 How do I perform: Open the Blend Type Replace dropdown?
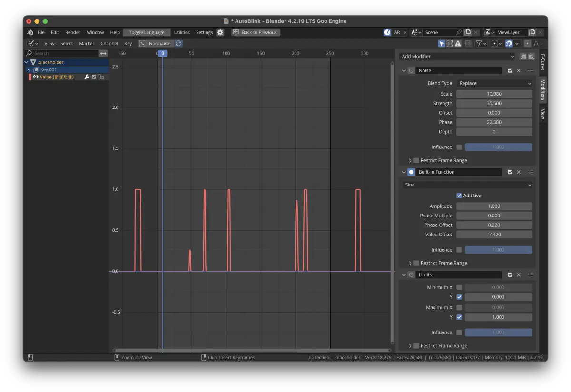point(494,83)
